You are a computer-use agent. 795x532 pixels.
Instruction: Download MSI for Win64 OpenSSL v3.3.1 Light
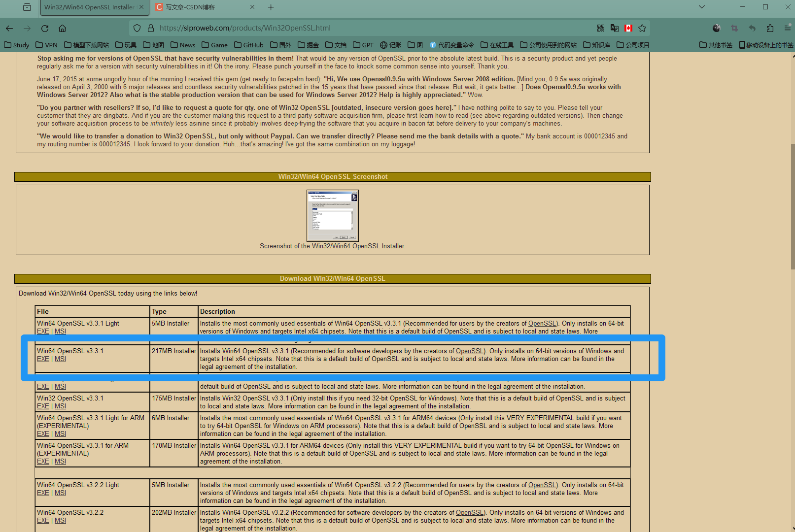point(60,331)
